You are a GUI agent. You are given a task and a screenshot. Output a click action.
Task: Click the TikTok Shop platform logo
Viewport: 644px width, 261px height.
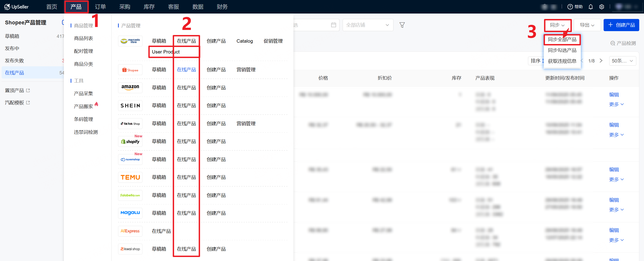[x=130, y=124]
